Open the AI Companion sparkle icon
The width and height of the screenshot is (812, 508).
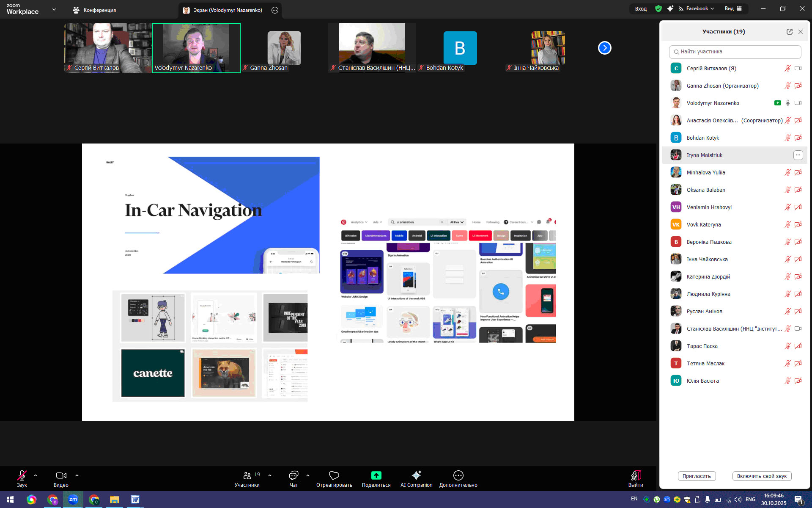coord(416,475)
